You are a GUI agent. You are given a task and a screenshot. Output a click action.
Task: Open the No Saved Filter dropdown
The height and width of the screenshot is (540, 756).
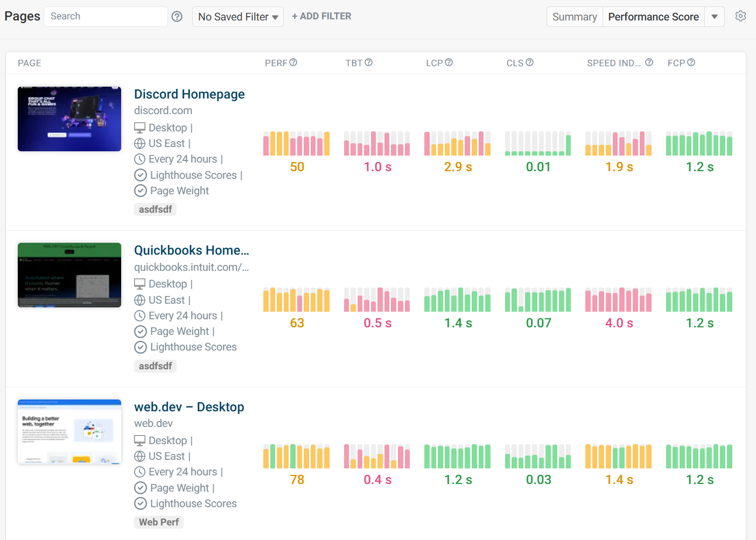238,17
